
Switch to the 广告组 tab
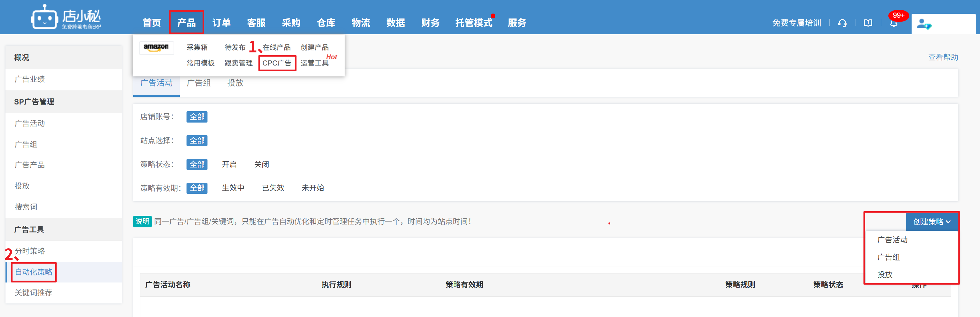pyautogui.click(x=198, y=83)
